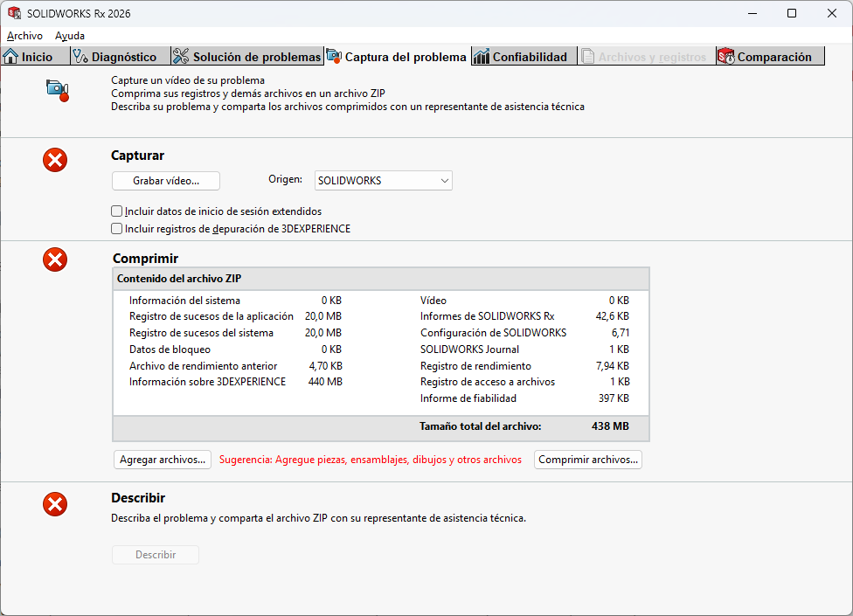Click the Comparación tab icon
The height and width of the screenshot is (616, 853).
point(726,57)
